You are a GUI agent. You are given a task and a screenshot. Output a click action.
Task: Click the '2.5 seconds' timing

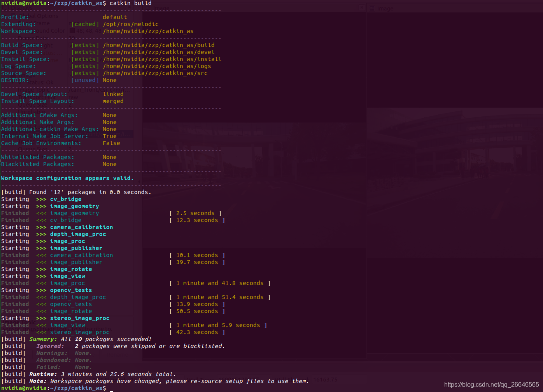pos(195,213)
